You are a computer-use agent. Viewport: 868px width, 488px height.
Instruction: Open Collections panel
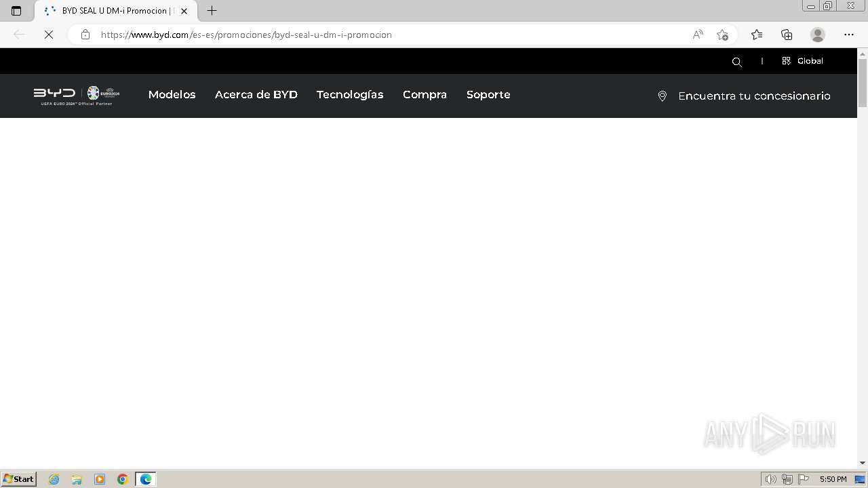point(787,35)
